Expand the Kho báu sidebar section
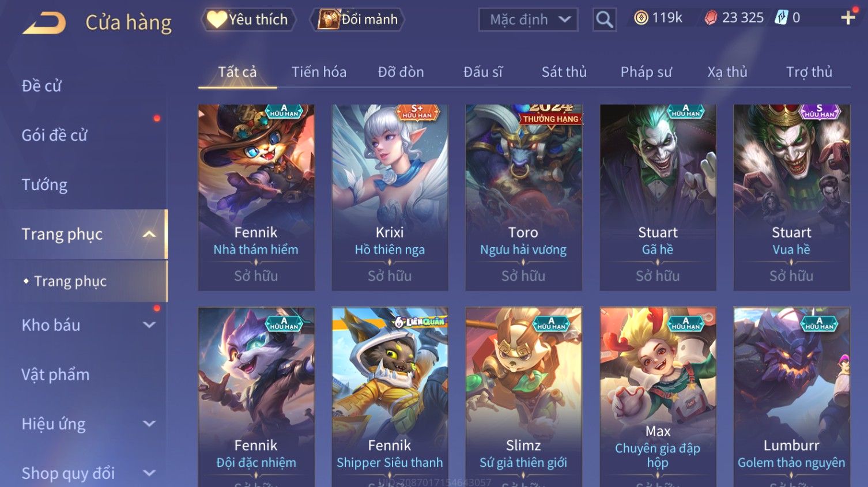Image resolution: width=868 pixels, height=487 pixels. [149, 325]
